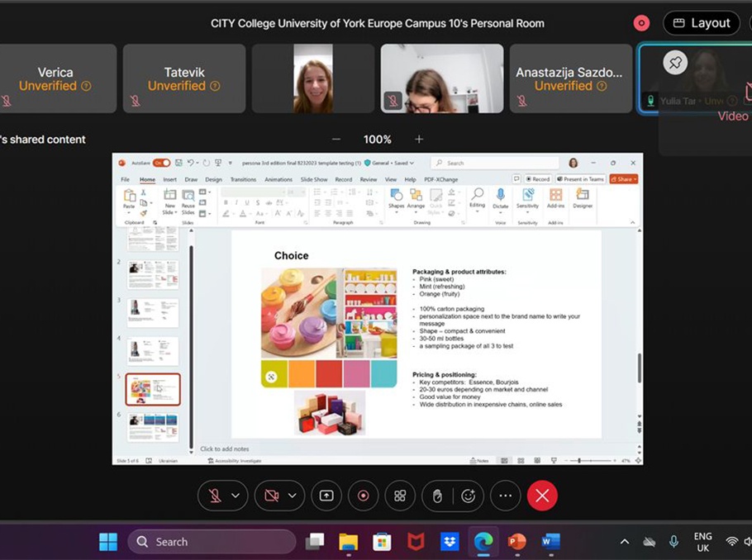Switch to the PDF-XChange tab
752x560 pixels.
pos(440,179)
